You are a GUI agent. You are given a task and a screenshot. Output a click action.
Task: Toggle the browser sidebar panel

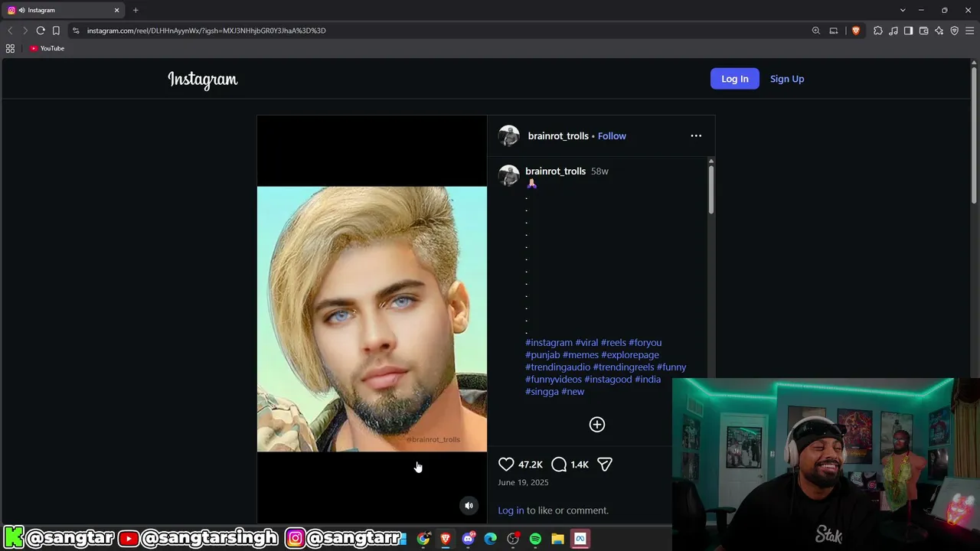point(909,31)
